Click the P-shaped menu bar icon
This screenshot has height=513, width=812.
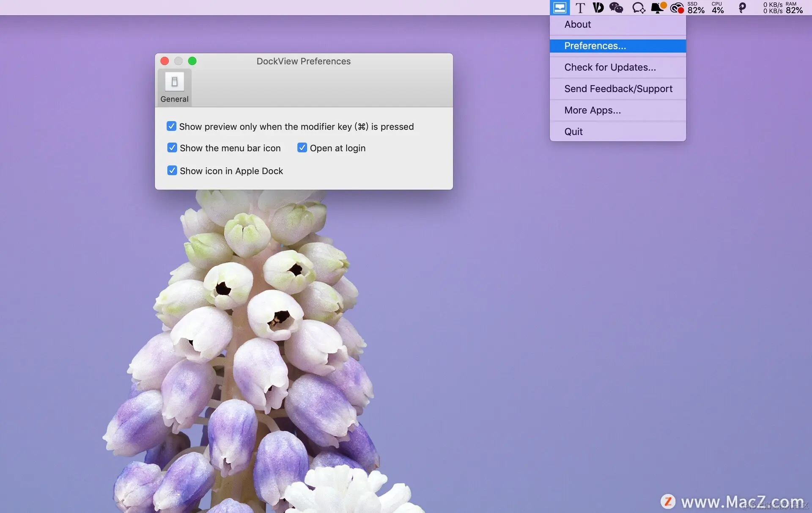pos(742,8)
